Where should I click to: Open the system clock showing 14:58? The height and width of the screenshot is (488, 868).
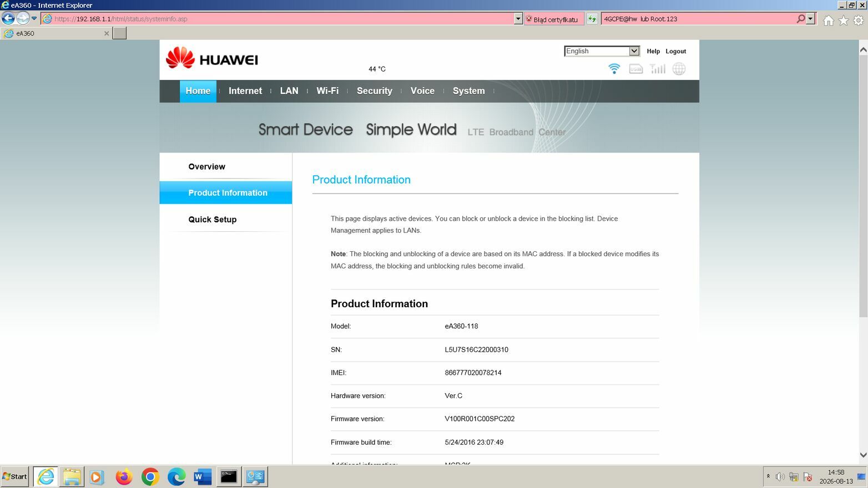836,476
